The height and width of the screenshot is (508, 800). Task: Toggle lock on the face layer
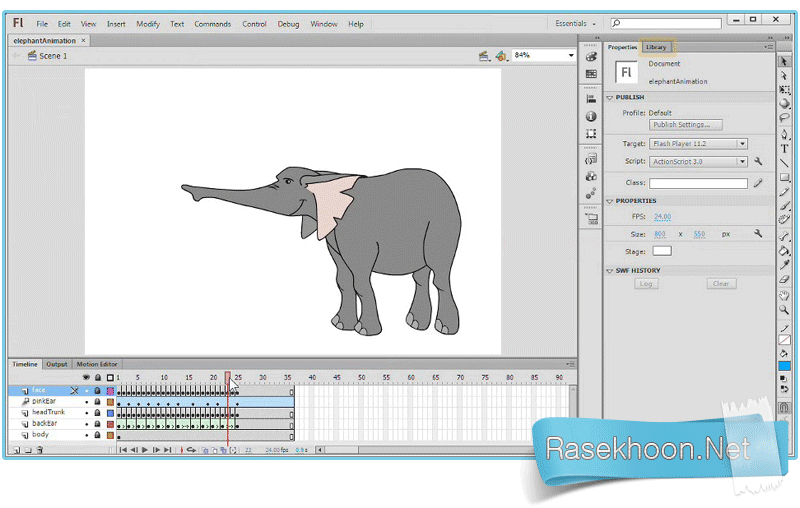(97, 391)
